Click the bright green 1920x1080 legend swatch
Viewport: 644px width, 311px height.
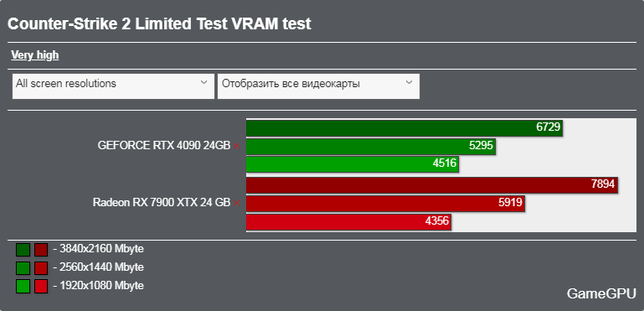[x=23, y=287]
